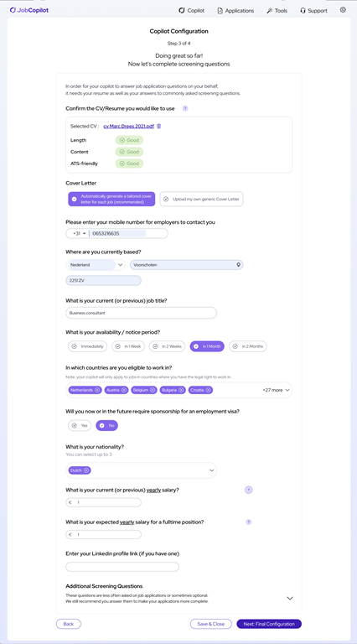The width and height of the screenshot is (357, 644).
Task: Remove the Dutch nationality tag
Action: coord(86,470)
